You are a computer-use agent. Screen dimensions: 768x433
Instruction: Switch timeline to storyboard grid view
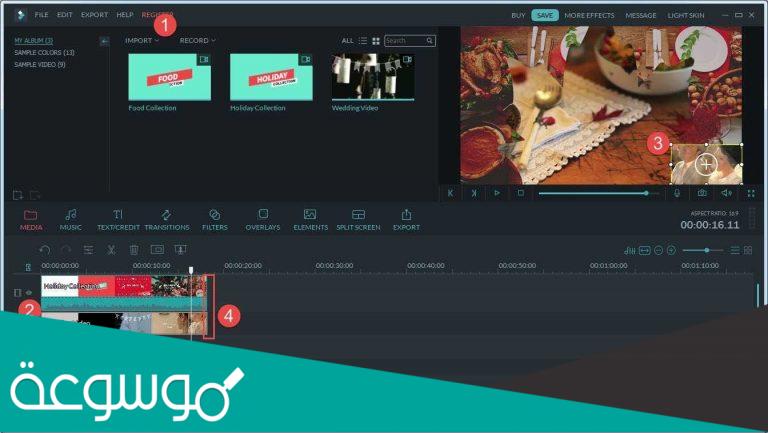748,250
